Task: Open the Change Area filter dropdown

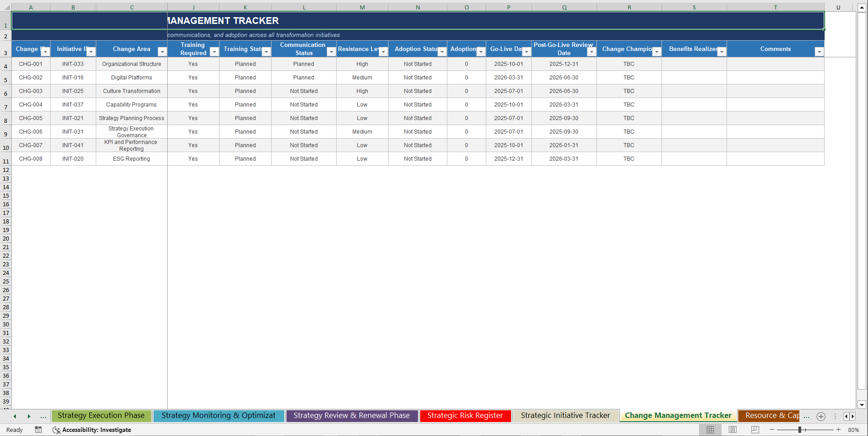Action: pos(162,52)
